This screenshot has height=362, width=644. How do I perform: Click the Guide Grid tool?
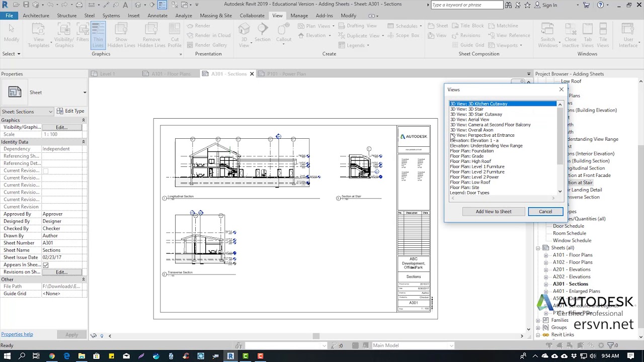(468, 45)
